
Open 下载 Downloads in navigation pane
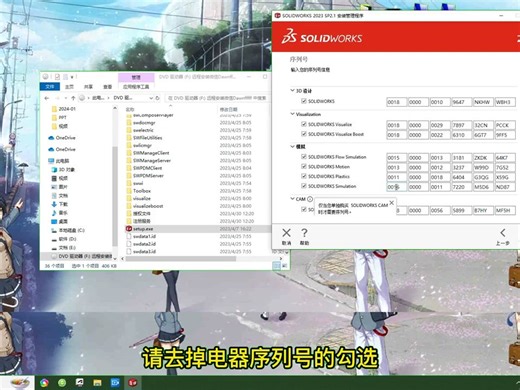(x=59, y=204)
